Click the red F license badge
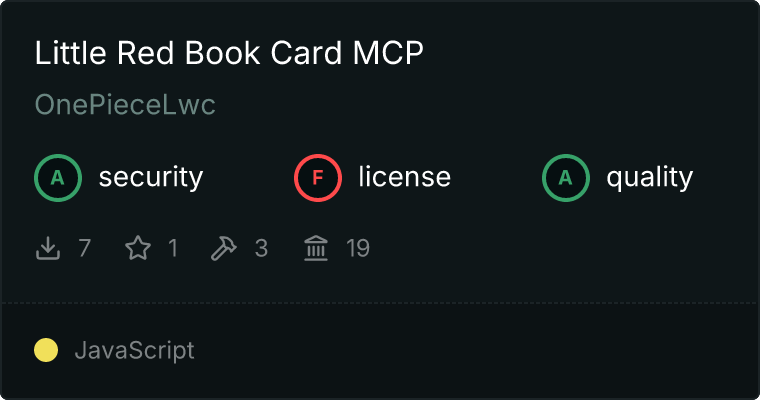 tap(318, 178)
